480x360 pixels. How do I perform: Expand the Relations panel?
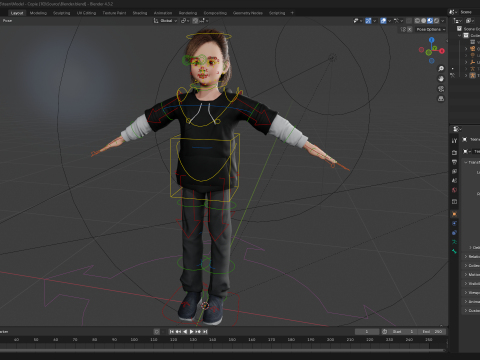click(472, 257)
